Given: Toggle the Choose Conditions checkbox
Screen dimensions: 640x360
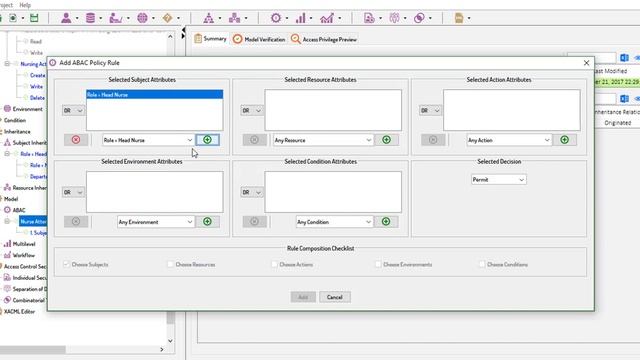Looking at the screenshot, I should coord(482,264).
